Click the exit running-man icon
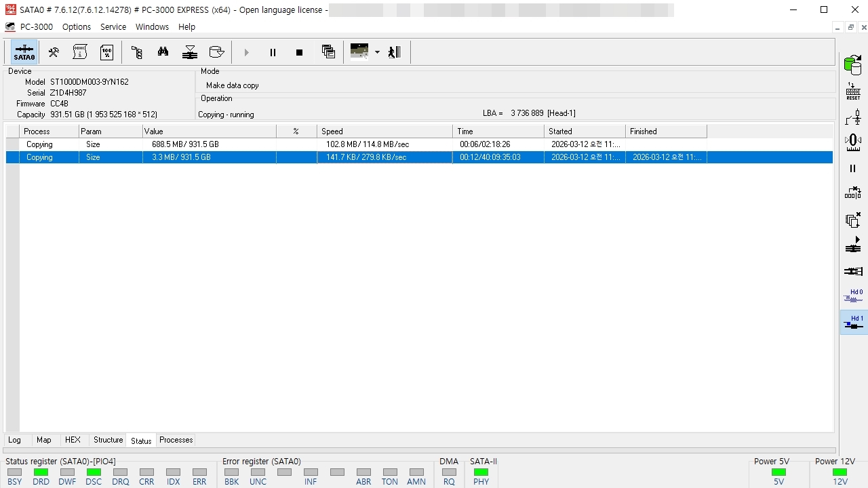The width and height of the screenshot is (868, 488). pos(395,52)
